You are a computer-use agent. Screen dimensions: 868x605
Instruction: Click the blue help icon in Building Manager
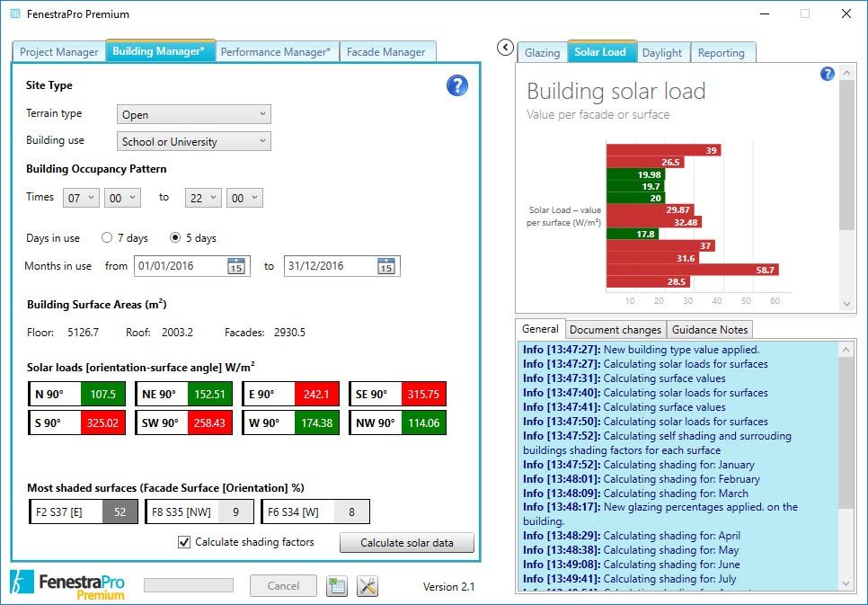(456, 86)
